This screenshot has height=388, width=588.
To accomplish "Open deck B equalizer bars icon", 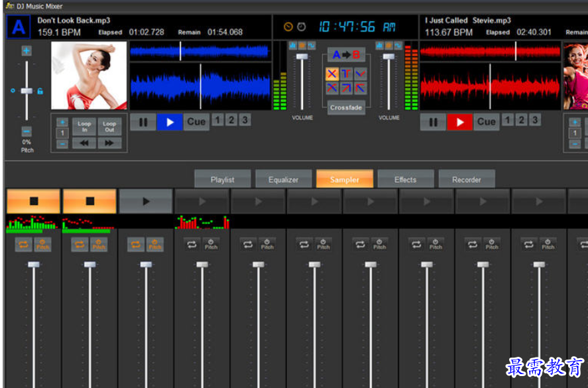I will coord(379,45).
